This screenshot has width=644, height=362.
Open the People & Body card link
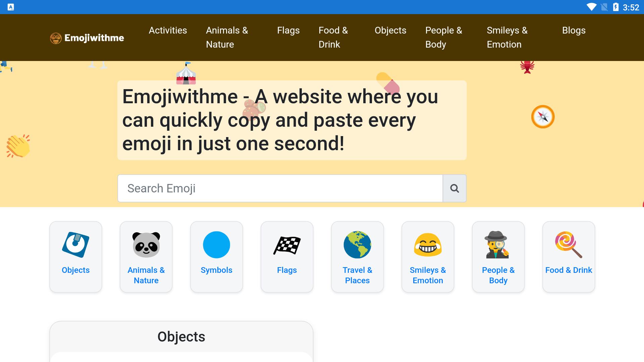pyautogui.click(x=498, y=275)
